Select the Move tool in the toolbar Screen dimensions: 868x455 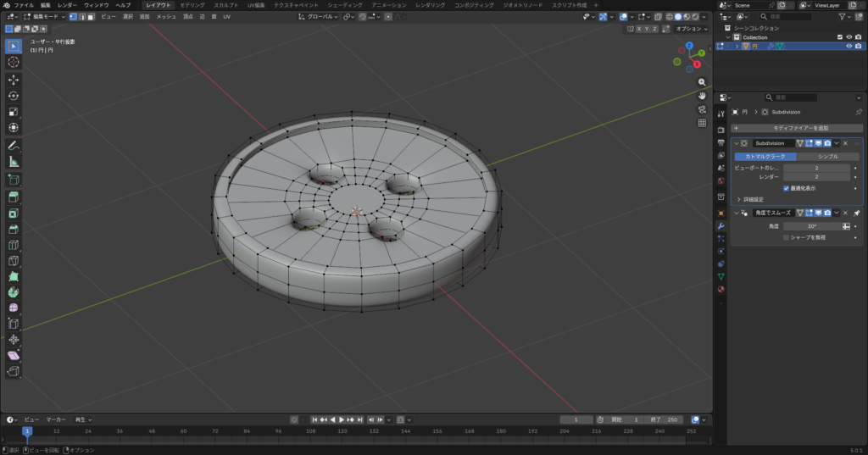(14, 80)
